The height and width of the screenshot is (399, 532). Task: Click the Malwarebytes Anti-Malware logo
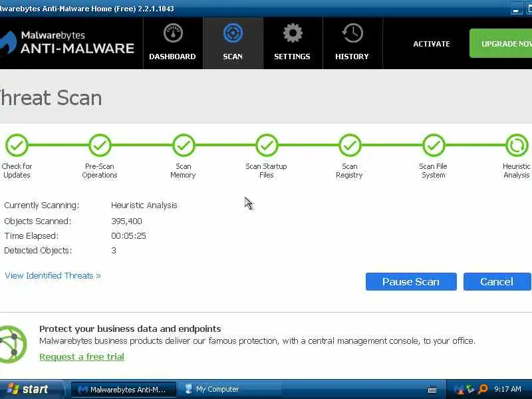pos(68,43)
